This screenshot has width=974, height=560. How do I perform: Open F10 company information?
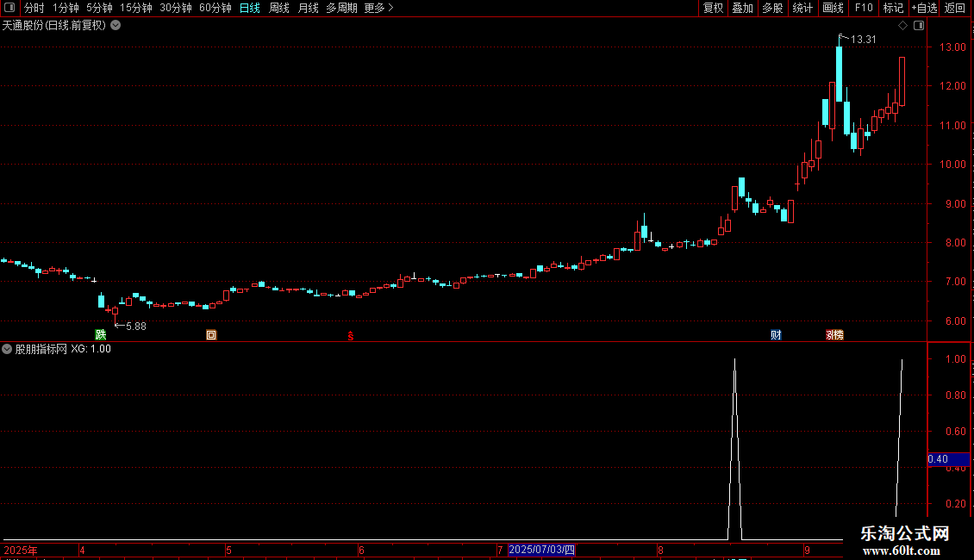(x=864, y=8)
